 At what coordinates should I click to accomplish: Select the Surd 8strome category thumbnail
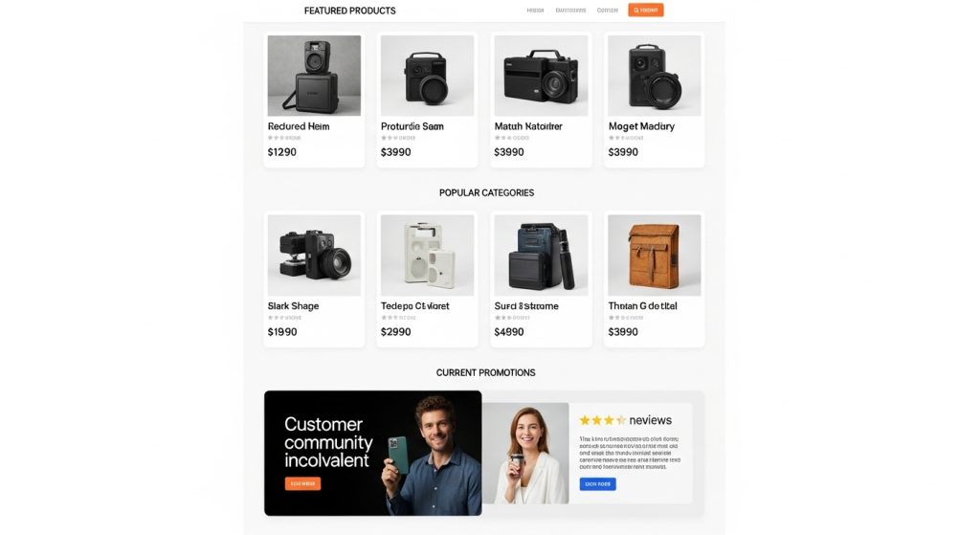coord(541,255)
